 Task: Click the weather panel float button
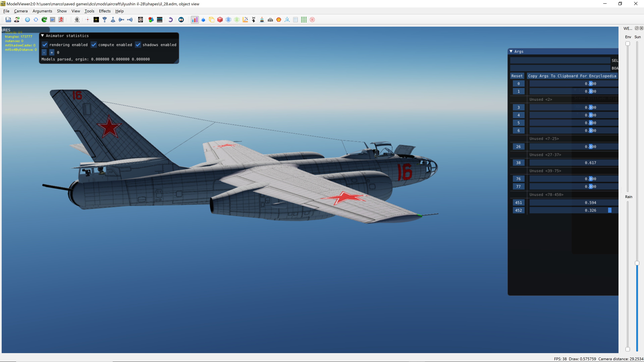click(x=637, y=28)
